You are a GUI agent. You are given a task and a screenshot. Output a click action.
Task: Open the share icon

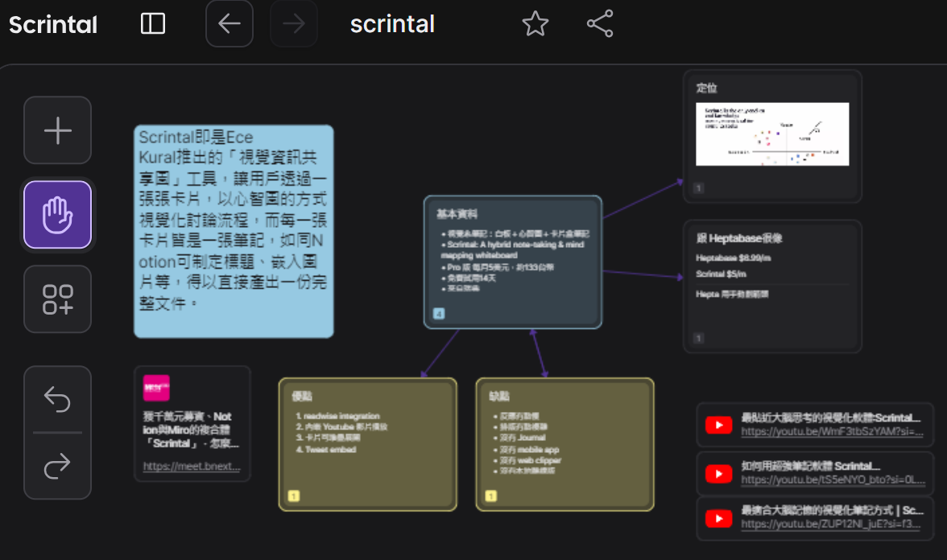(600, 23)
